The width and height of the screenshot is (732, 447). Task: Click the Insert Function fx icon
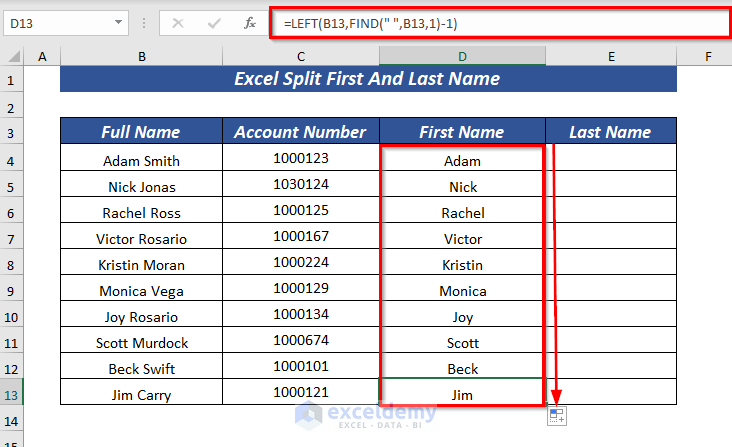(x=250, y=22)
